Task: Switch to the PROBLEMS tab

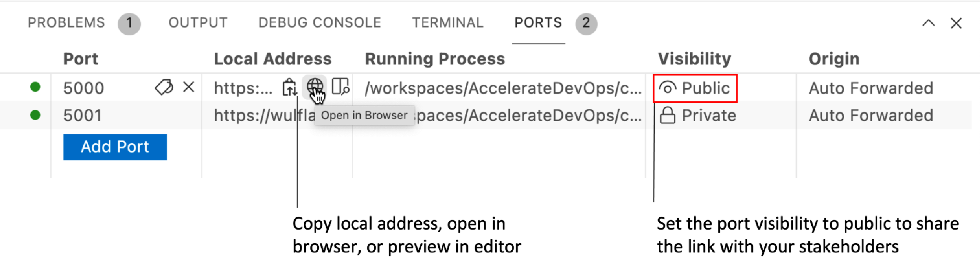Action: (67, 22)
